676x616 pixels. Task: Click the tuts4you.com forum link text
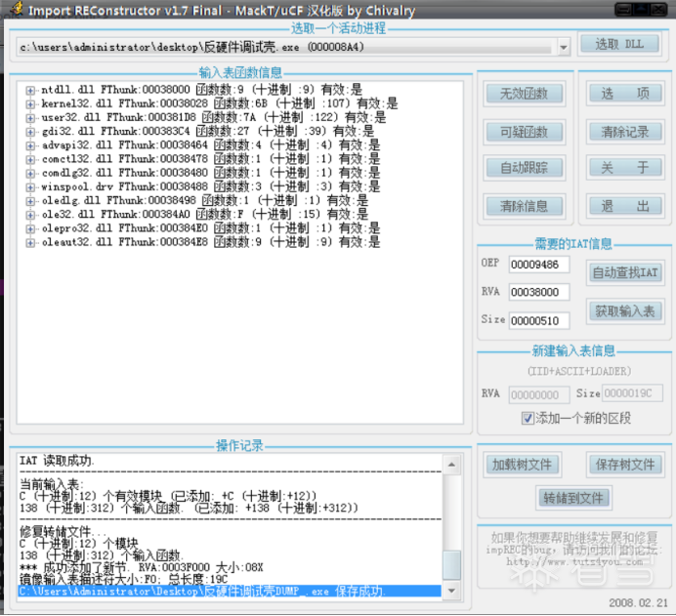click(x=574, y=561)
